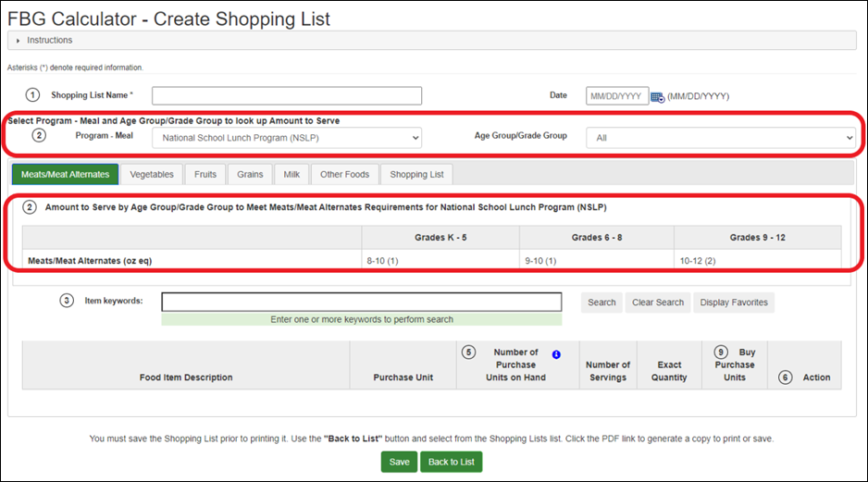Click the Clear Search button
Viewport: 868px width, 482px height.
[x=658, y=303]
